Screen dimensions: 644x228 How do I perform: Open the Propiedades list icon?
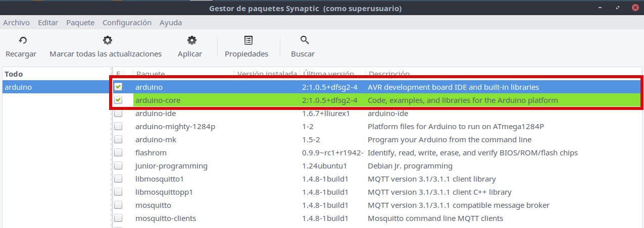(248, 41)
